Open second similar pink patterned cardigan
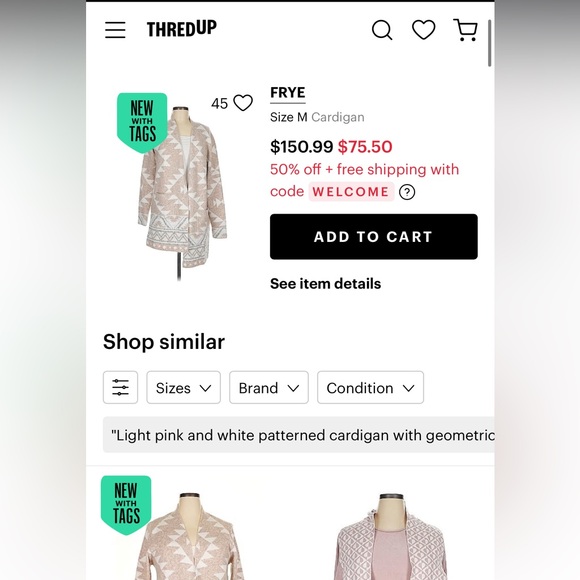Viewport: 580px width, 580px height. [392, 536]
